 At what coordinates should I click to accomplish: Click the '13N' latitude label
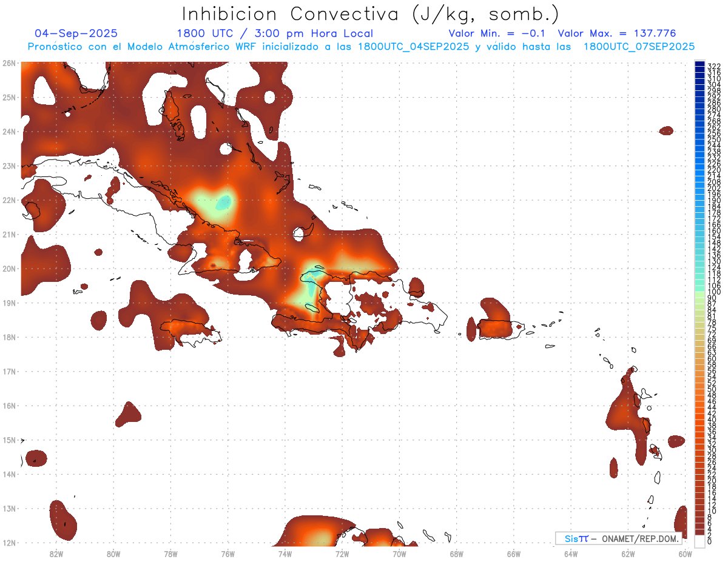pyautogui.click(x=8, y=508)
